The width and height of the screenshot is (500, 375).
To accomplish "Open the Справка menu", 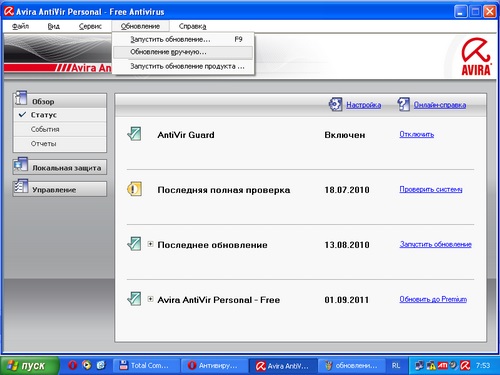I will coord(192,26).
